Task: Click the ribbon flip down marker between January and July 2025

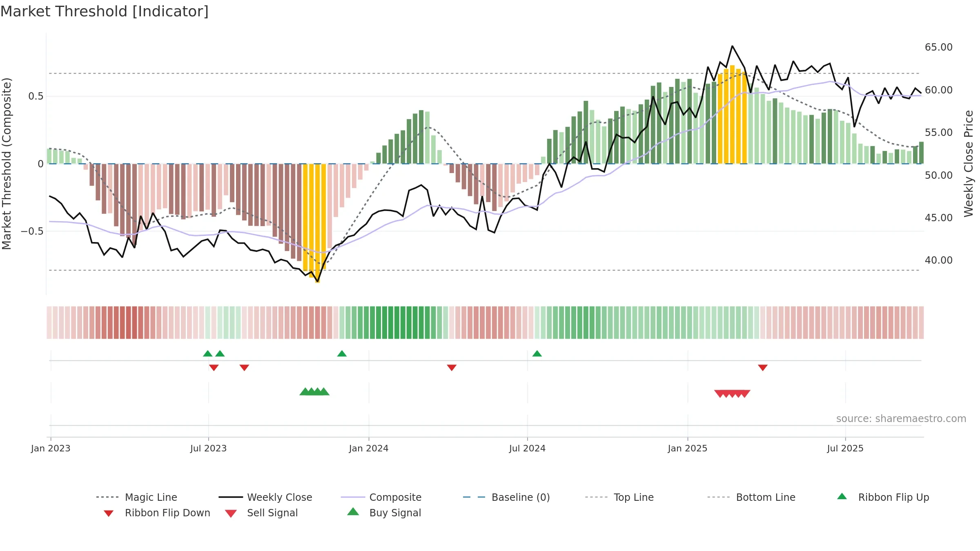Action: (x=763, y=368)
